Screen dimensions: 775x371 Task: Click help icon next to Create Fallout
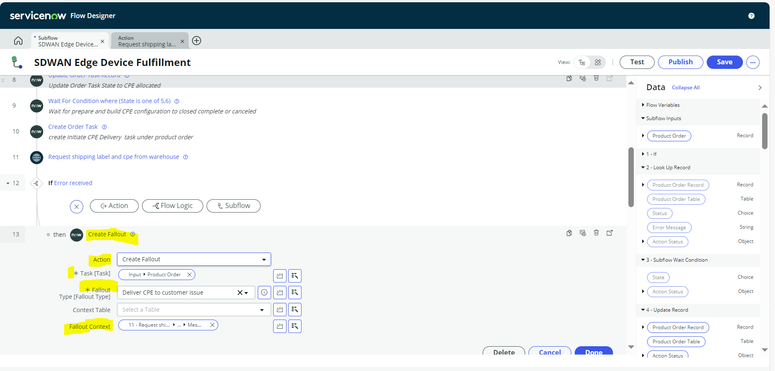click(133, 235)
